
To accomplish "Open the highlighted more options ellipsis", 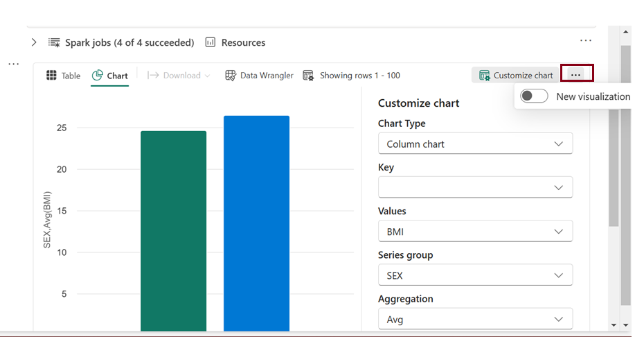I will [575, 74].
